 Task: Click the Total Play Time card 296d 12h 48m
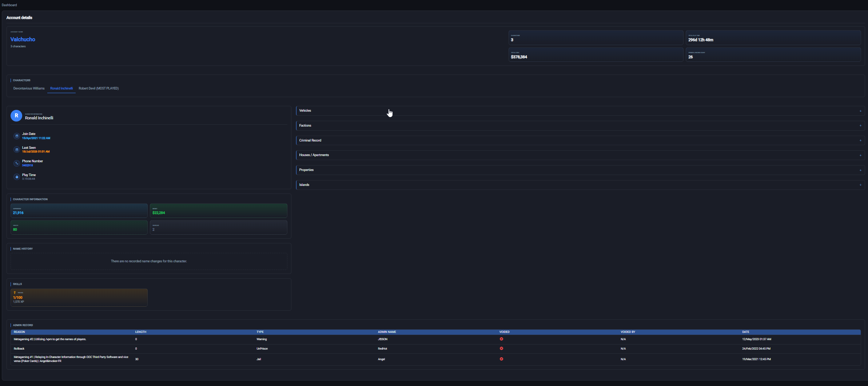(773, 38)
